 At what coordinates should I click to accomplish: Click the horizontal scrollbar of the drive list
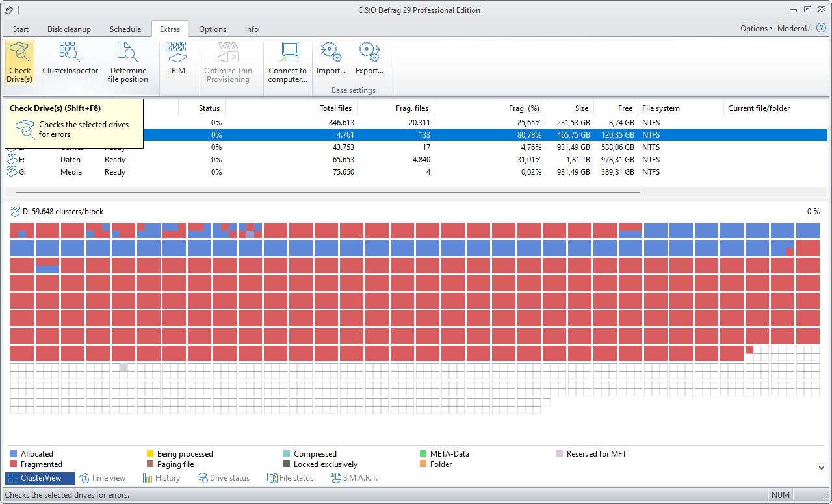[328, 192]
